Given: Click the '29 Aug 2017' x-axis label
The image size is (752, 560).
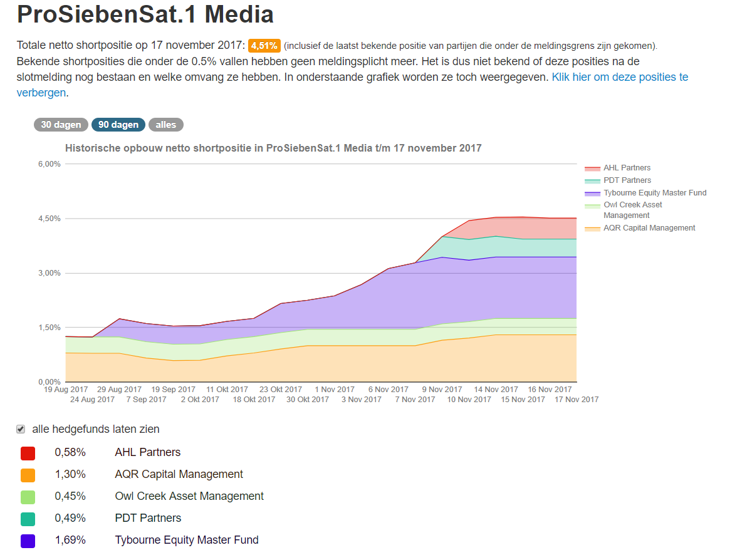Looking at the screenshot, I should pos(120,390).
